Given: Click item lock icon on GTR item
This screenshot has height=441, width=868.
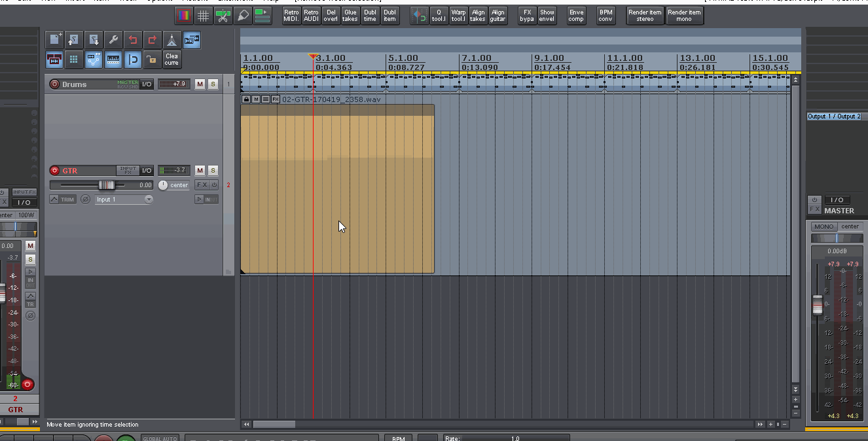Looking at the screenshot, I should [x=246, y=99].
